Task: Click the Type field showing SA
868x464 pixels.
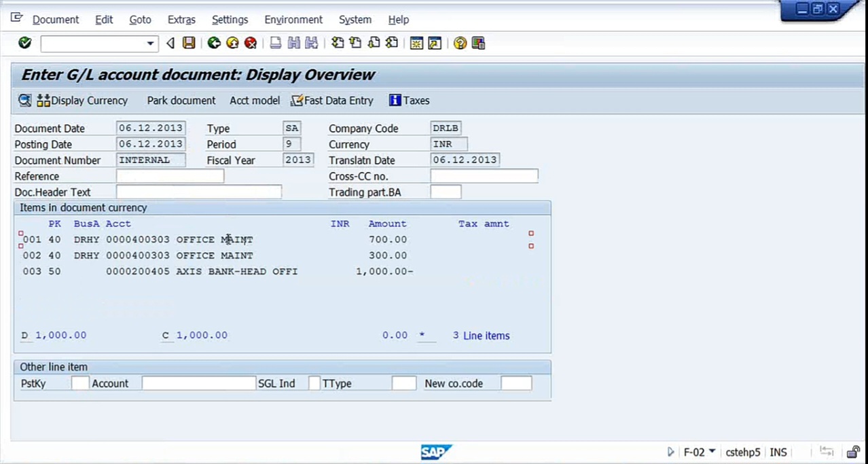Action: pos(292,128)
